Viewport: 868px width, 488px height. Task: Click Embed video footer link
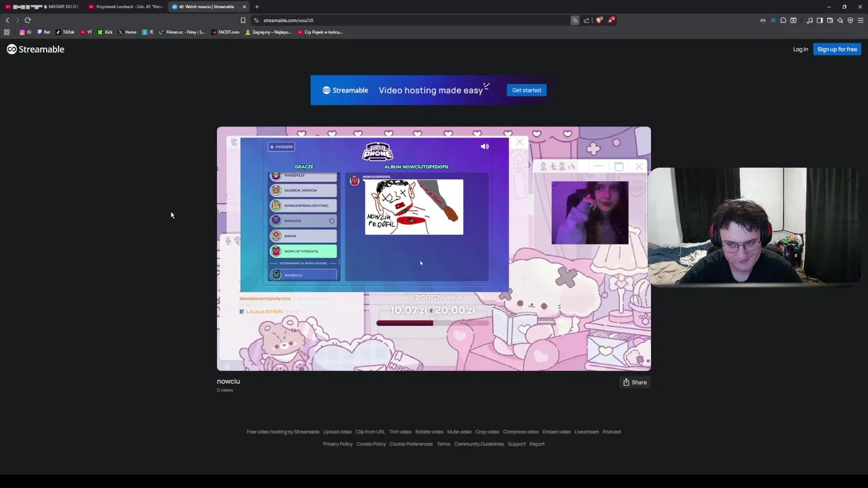coord(557,432)
